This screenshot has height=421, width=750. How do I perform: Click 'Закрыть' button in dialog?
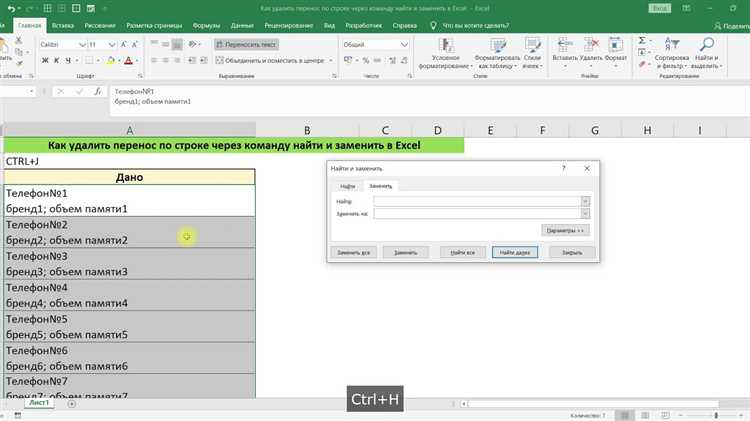pos(572,253)
